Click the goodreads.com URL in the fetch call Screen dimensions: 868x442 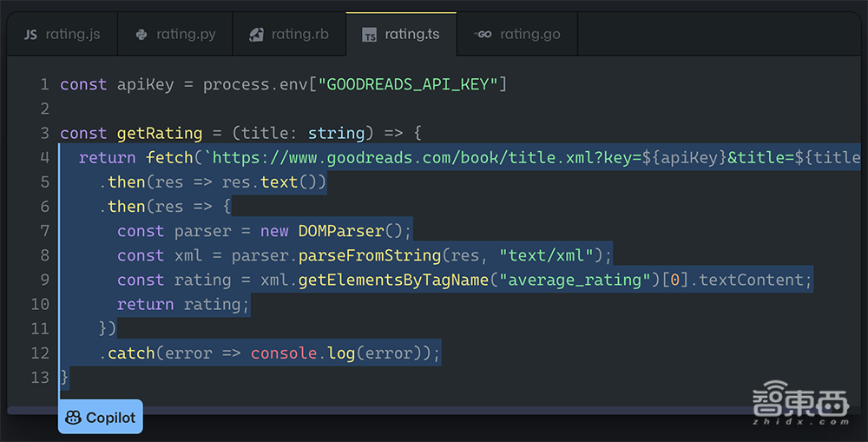point(417,157)
